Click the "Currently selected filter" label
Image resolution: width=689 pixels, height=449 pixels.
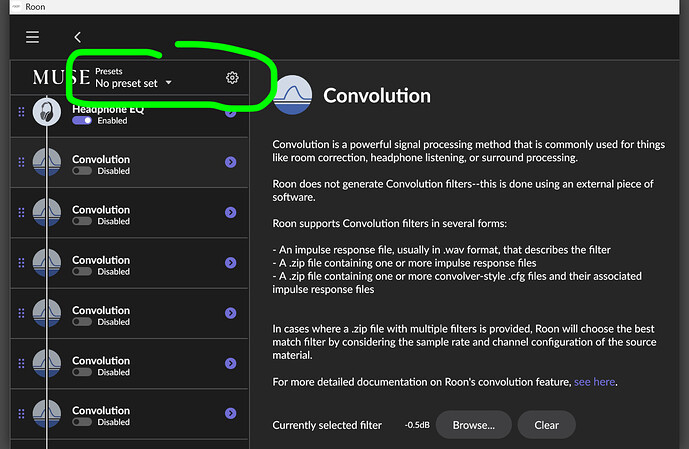[327, 425]
